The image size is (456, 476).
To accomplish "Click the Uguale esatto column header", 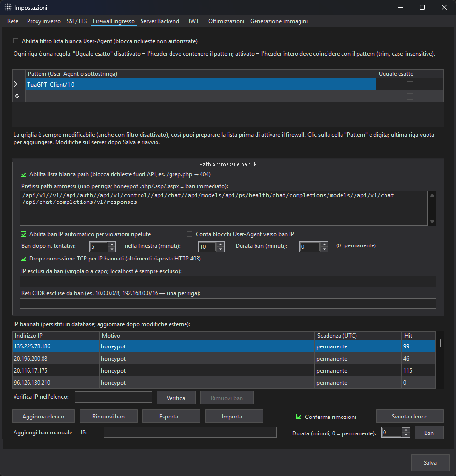I will (410, 74).
